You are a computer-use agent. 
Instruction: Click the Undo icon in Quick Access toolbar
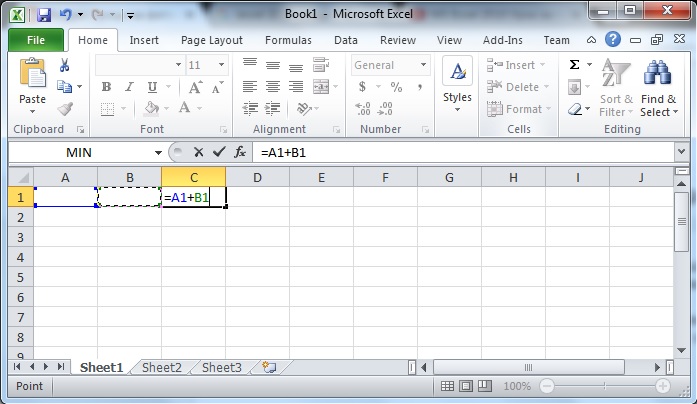pyautogui.click(x=66, y=15)
